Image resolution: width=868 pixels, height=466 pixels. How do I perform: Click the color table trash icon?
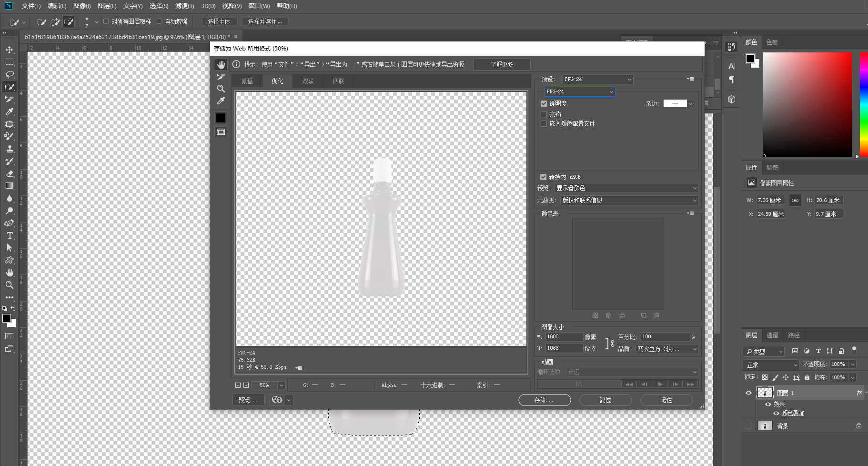656,315
